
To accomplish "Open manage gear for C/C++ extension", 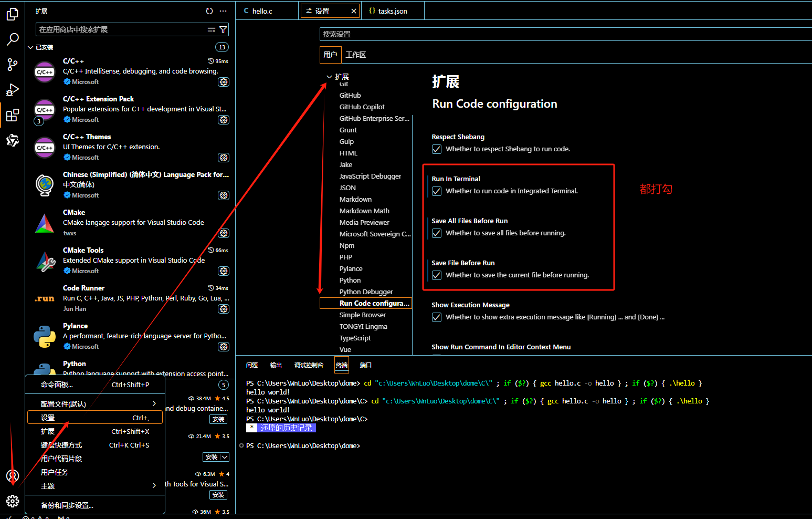I will click(224, 82).
